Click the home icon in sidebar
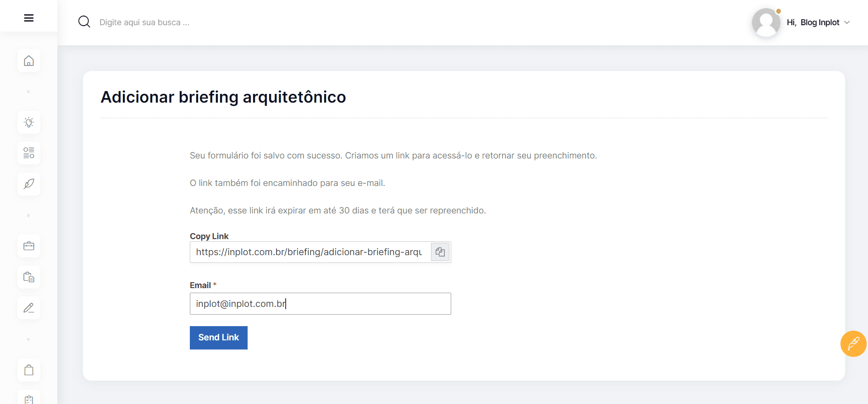 (29, 60)
